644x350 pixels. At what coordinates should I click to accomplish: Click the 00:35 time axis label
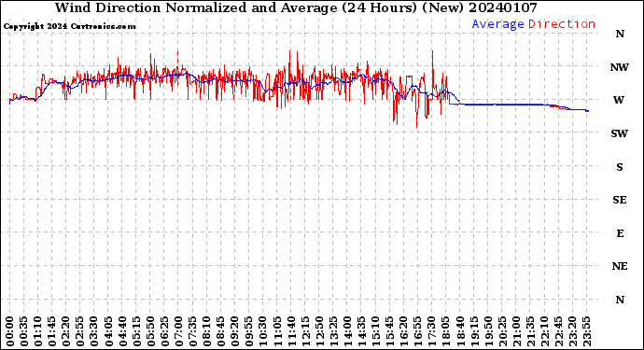[24, 331]
